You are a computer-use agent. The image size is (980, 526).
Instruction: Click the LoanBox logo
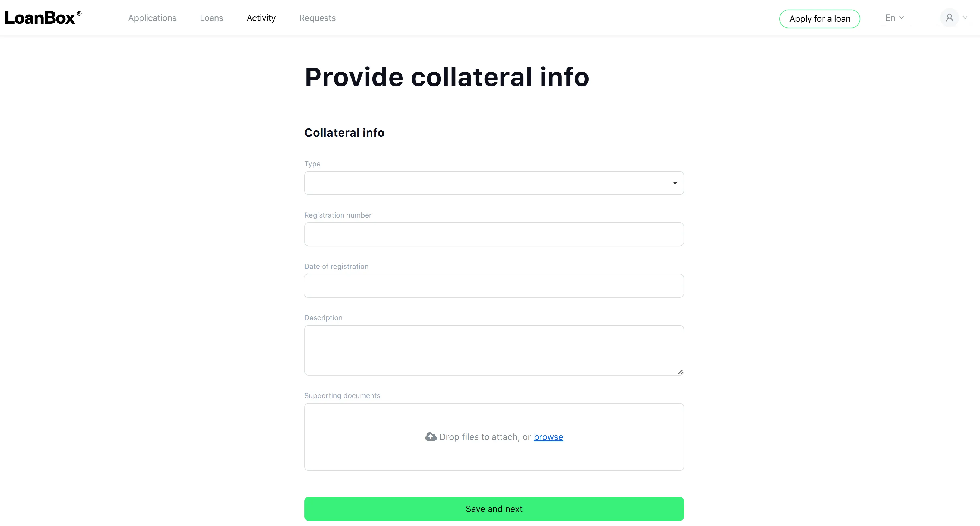click(x=43, y=18)
